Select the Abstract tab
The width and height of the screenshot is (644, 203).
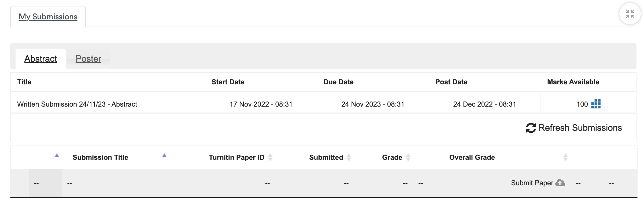(40, 59)
